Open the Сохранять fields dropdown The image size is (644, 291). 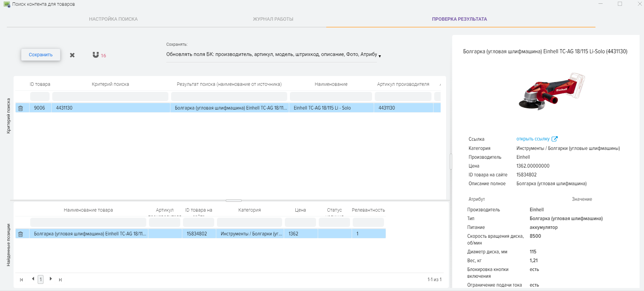pos(273,55)
